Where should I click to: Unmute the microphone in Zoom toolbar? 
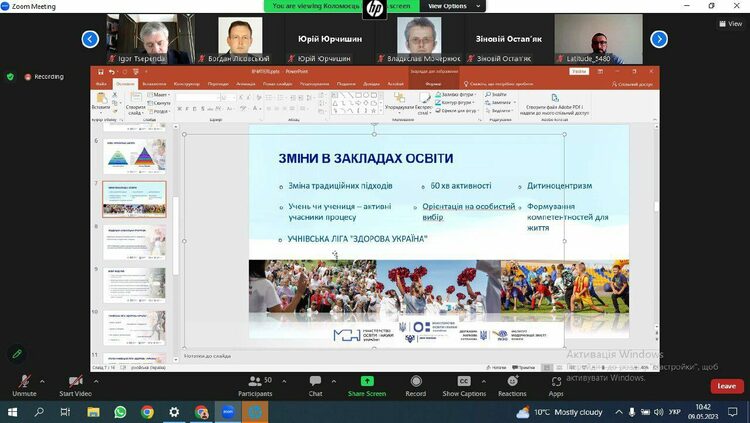pos(25,382)
